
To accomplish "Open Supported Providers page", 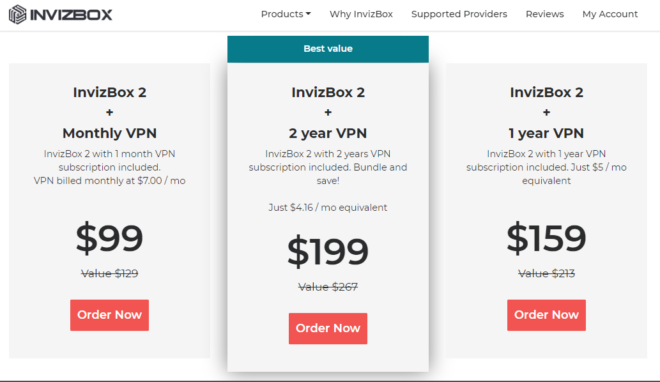I will [x=459, y=14].
